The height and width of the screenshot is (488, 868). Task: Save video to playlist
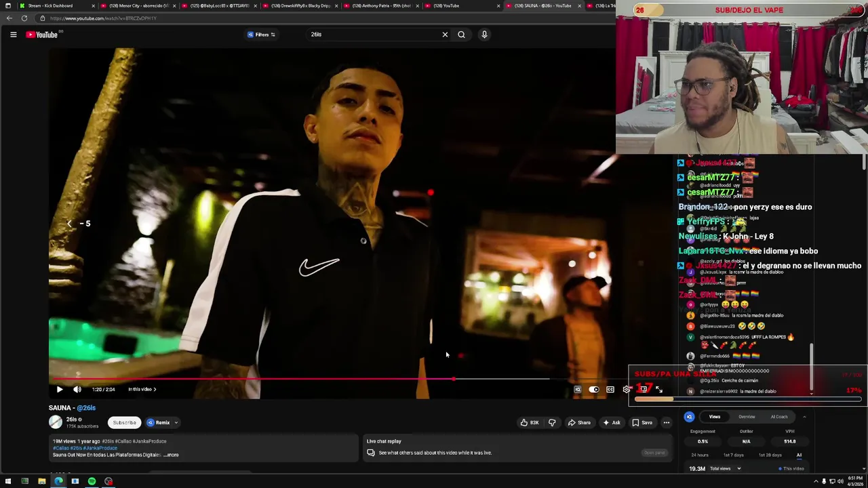(642, 422)
